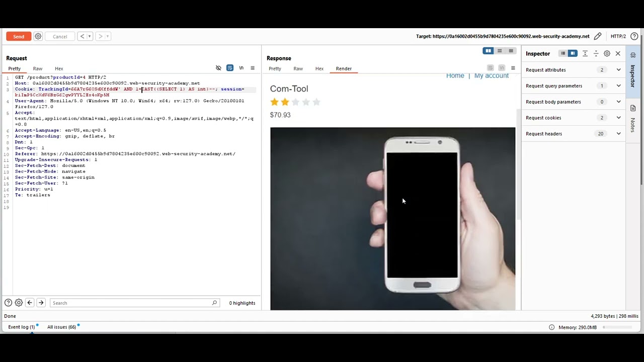Edit target with the pencil icon
Viewport: 644px width, 362px height.
tap(598, 36)
